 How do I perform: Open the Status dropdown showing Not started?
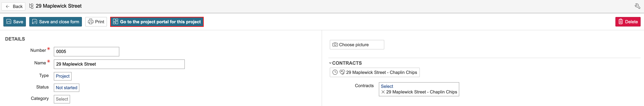pos(66,88)
